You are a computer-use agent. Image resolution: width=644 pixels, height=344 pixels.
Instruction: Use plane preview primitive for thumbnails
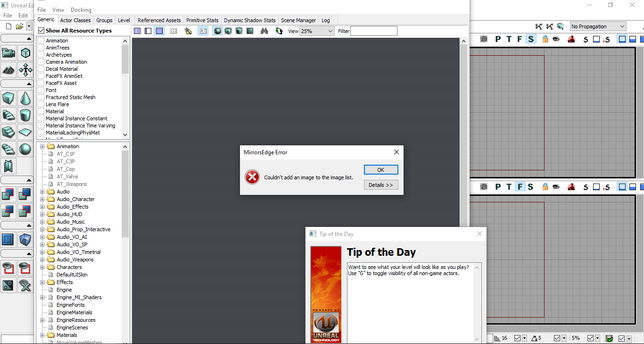click(250, 31)
